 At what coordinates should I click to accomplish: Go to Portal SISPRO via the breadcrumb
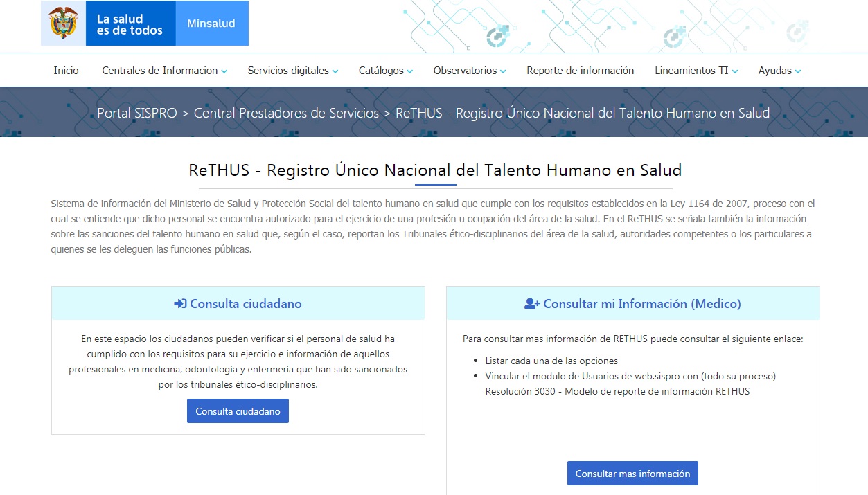tap(138, 113)
